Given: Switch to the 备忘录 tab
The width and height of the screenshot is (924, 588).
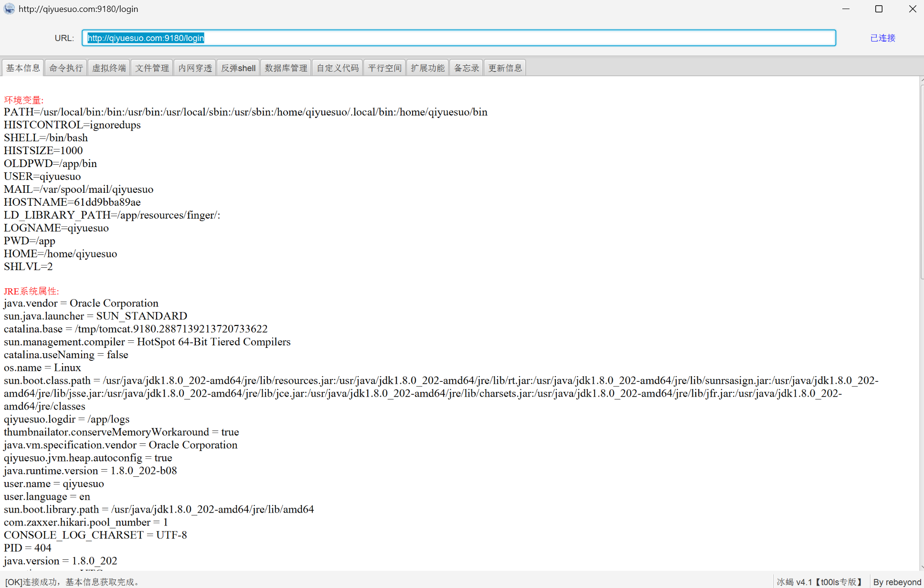Looking at the screenshot, I should pos(466,68).
